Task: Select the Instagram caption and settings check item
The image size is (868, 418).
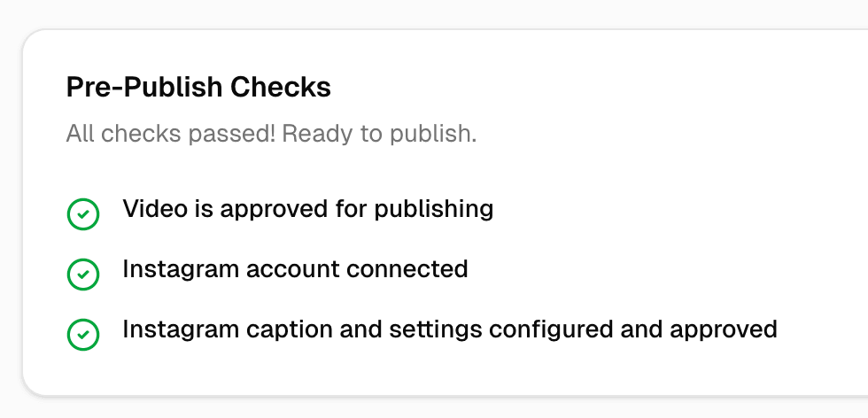Action: [x=449, y=329]
